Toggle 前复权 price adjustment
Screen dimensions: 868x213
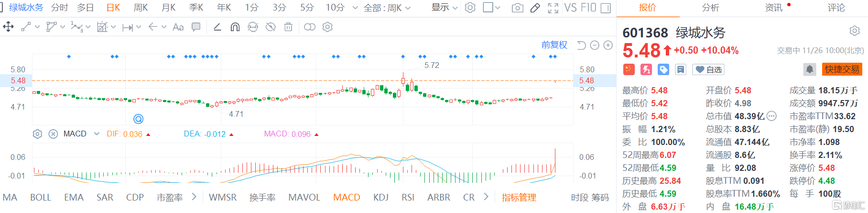pos(554,45)
